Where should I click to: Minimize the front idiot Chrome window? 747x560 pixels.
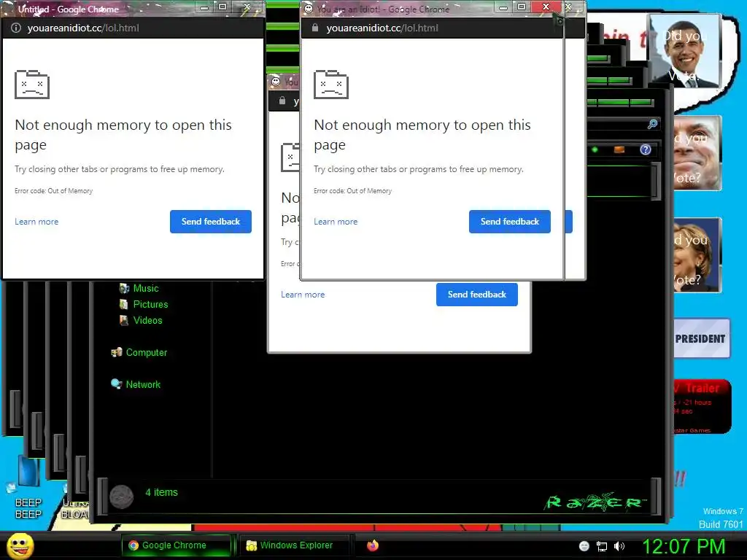503,7
